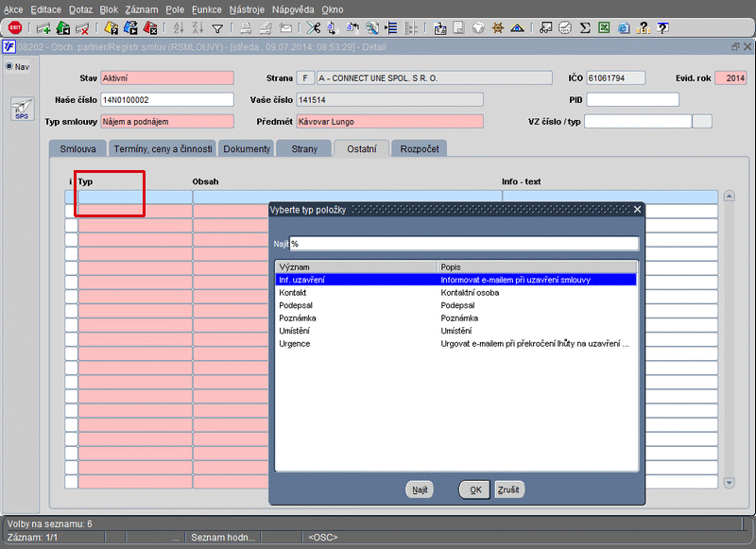Image resolution: width=756 pixels, height=549 pixels.
Task: Choose Kontakt in the type list
Action: [293, 293]
